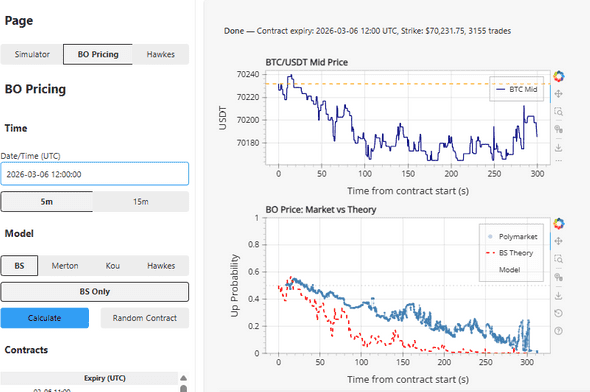Activate the Pan tool on the BO Price chart
This screenshot has width=590, height=392.
click(558, 241)
